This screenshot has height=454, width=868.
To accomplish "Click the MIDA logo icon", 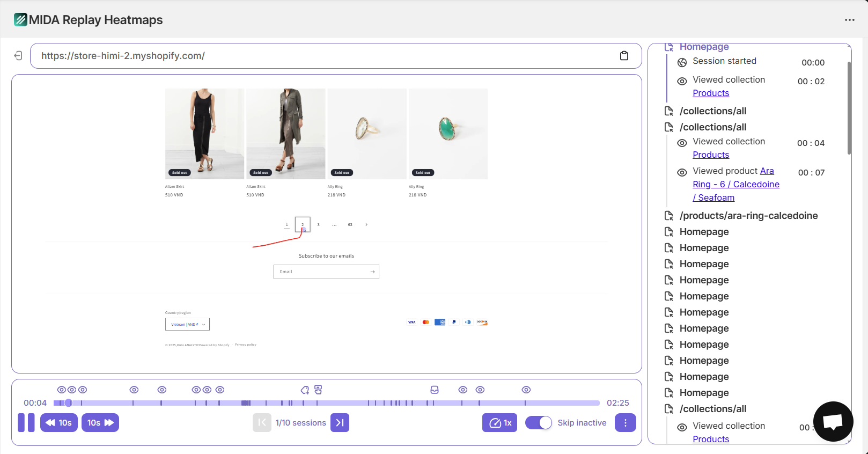I will (x=20, y=20).
